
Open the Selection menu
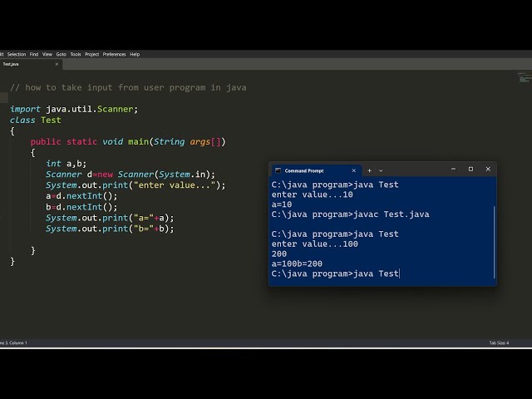coord(17,54)
